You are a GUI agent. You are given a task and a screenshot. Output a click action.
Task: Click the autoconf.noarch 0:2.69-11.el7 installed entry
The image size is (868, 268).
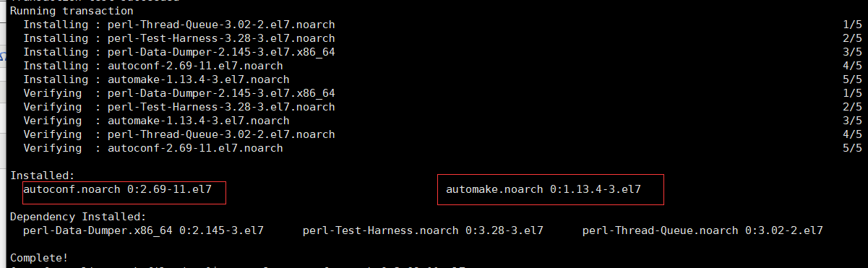117,189
